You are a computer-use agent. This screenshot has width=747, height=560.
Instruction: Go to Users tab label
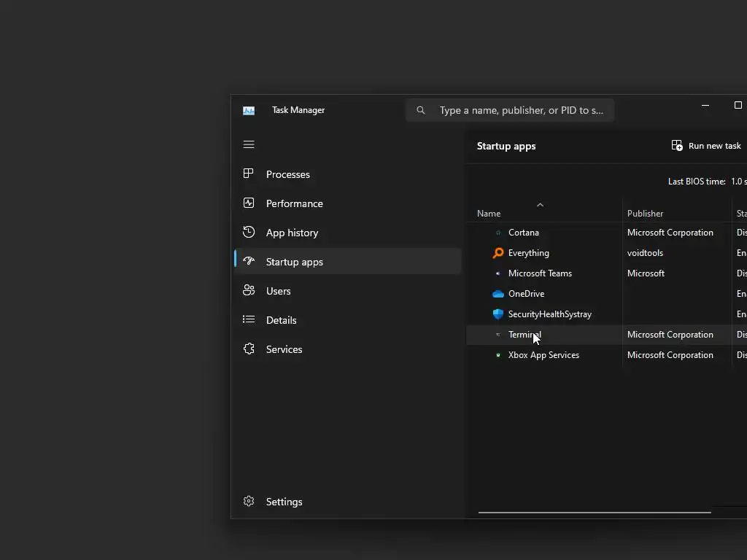pyautogui.click(x=278, y=291)
